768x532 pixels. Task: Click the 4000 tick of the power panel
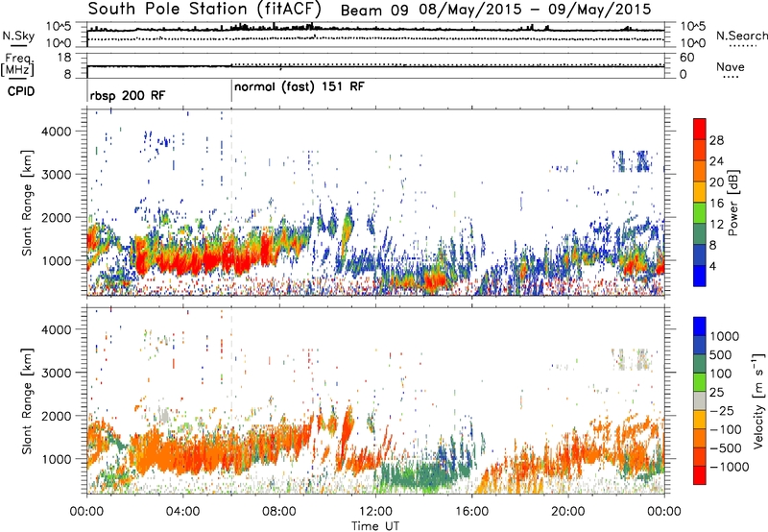click(56, 132)
